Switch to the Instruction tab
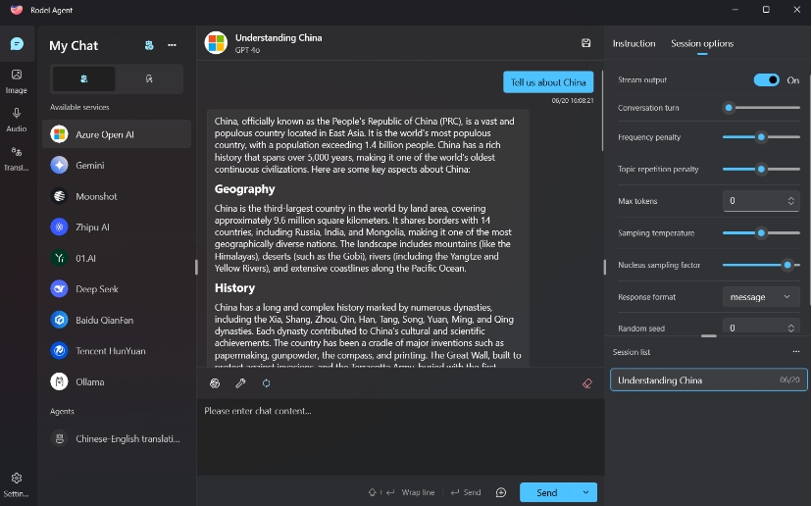812x506 pixels. point(634,43)
